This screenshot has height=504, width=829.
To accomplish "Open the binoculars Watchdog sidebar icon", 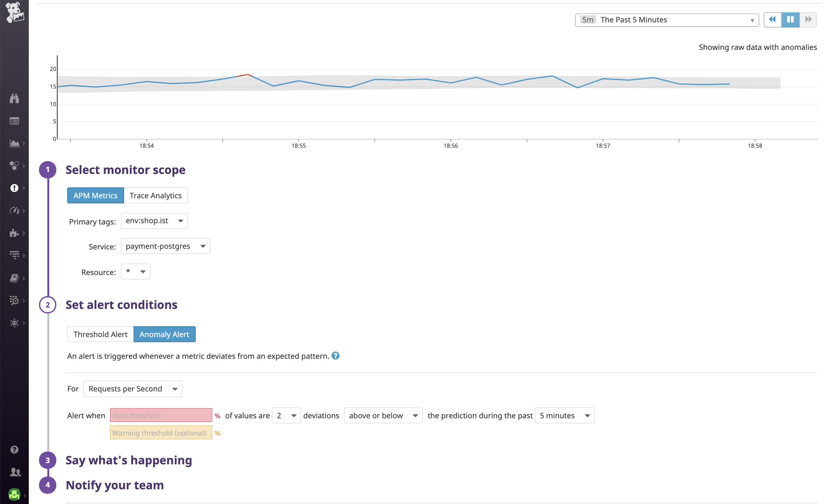I will click(14, 98).
